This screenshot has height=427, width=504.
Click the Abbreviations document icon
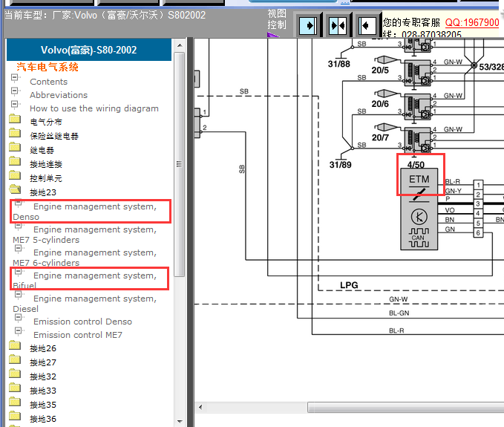point(15,91)
